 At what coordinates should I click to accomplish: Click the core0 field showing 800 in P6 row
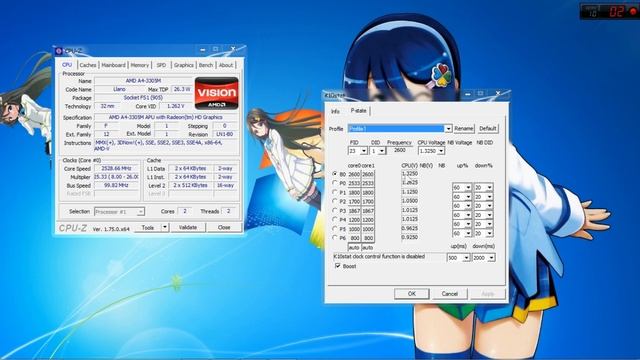click(x=354, y=238)
